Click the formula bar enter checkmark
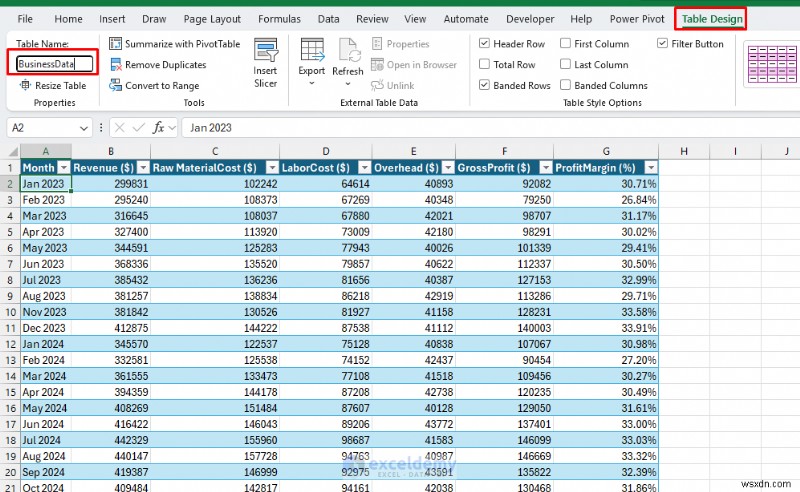The height and width of the screenshot is (492, 800). (x=138, y=128)
